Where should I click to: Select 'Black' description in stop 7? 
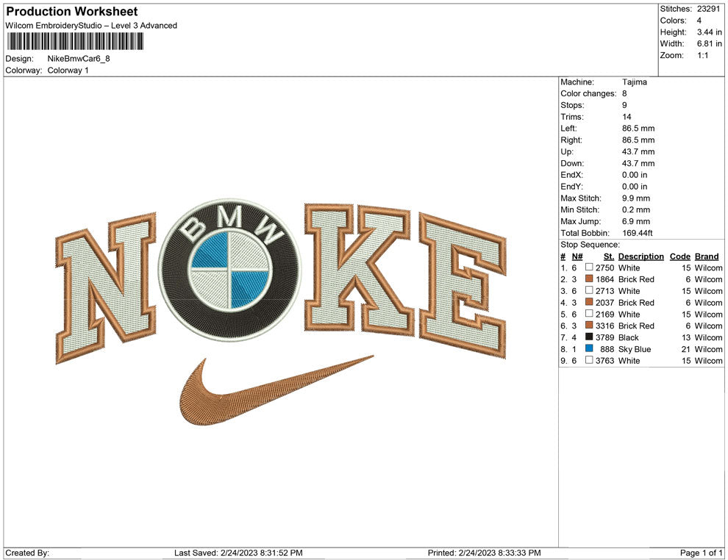pos(629,337)
